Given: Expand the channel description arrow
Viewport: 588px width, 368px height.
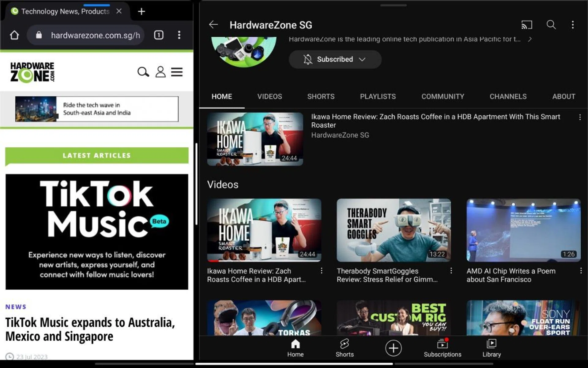Looking at the screenshot, I should 530,39.
